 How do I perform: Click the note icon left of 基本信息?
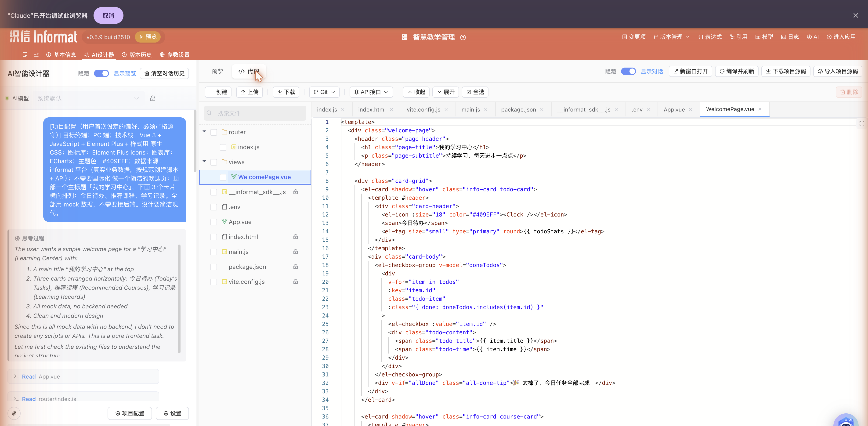click(25, 55)
